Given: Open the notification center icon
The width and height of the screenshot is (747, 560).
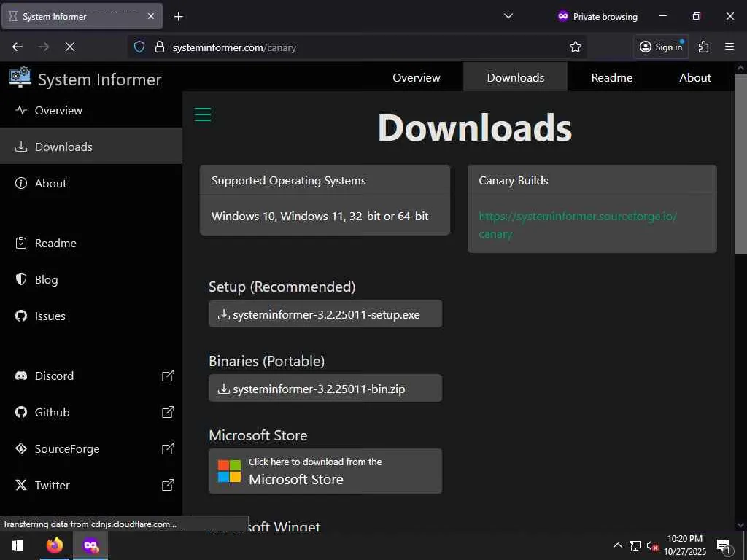Looking at the screenshot, I should tap(724, 545).
